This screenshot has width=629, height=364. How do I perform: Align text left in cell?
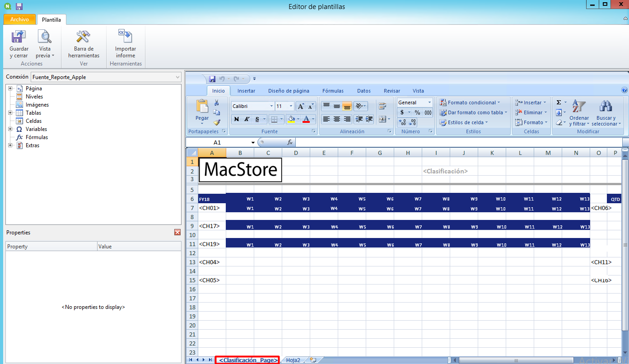[x=326, y=119]
